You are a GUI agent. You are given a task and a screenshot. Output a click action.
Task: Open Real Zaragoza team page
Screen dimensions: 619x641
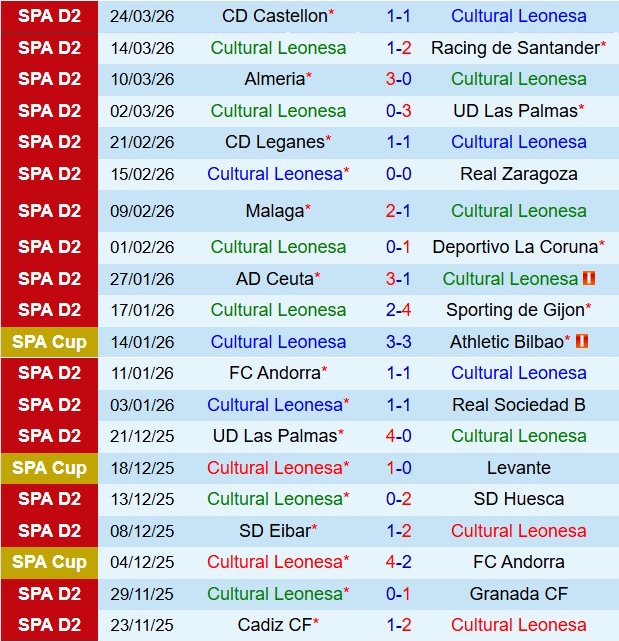[x=518, y=174]
